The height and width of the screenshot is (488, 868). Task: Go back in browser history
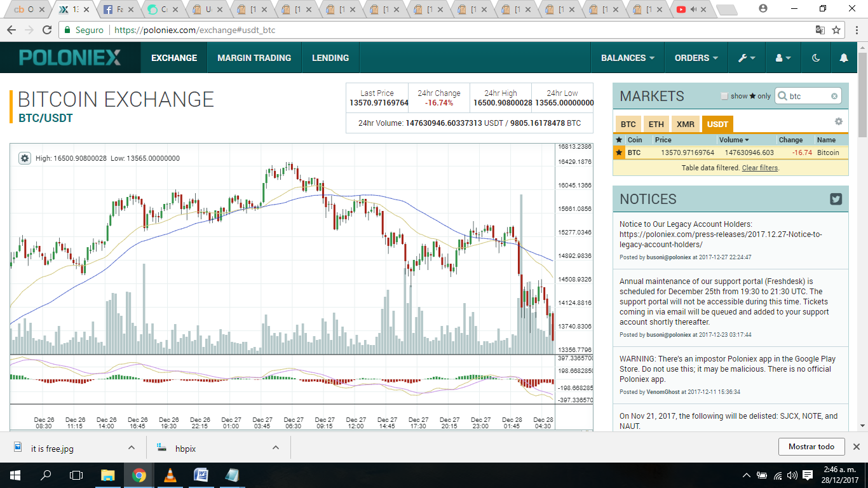pos(11,30)
